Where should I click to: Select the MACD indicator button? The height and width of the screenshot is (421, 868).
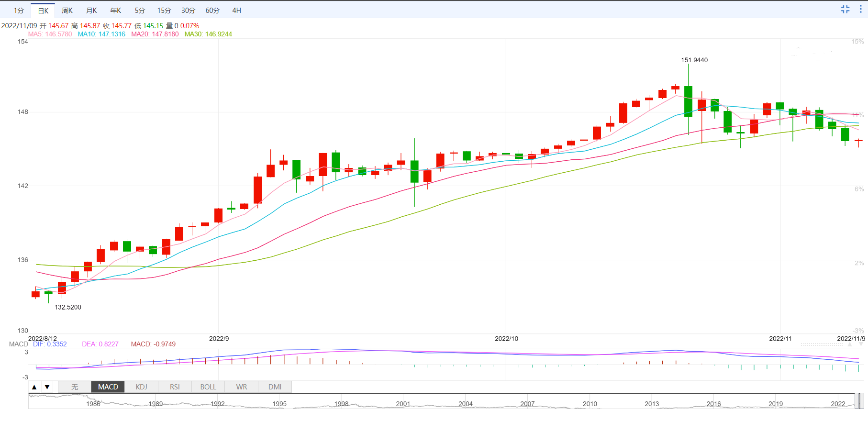point(108,387)
